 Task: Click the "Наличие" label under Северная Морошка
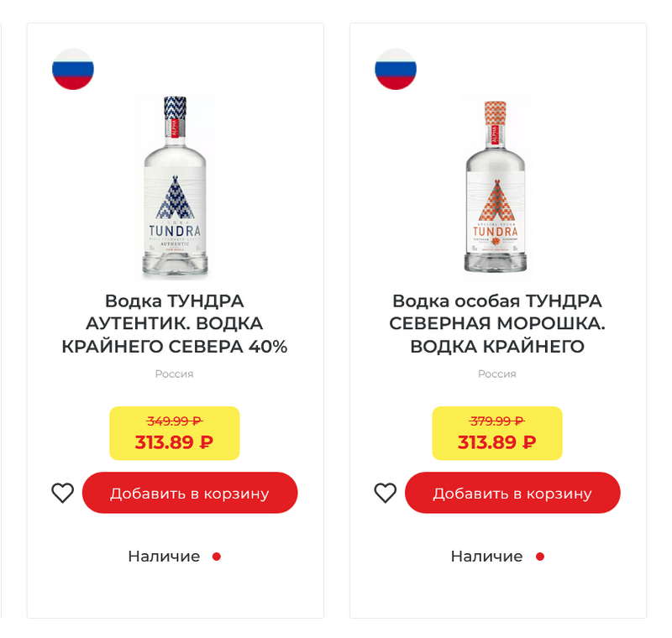[486, 557]
